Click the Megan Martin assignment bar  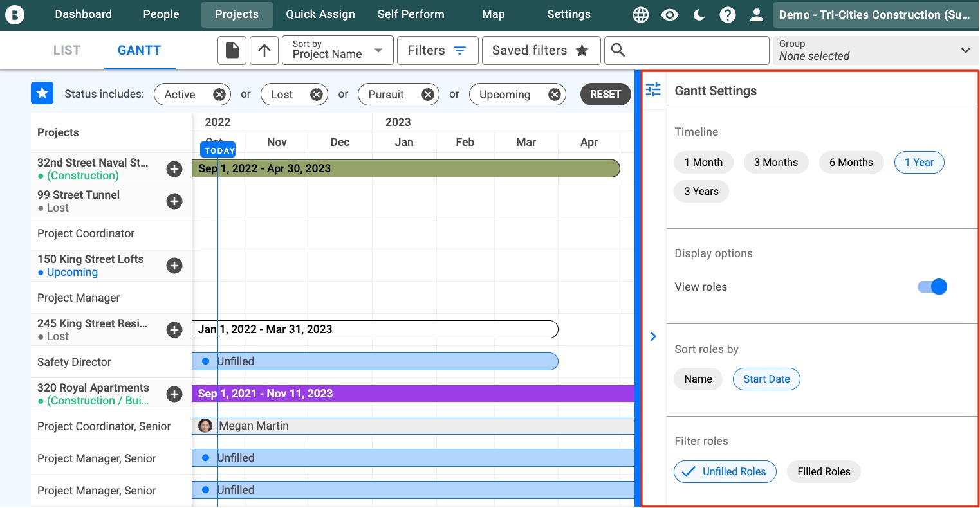[413, 426]
